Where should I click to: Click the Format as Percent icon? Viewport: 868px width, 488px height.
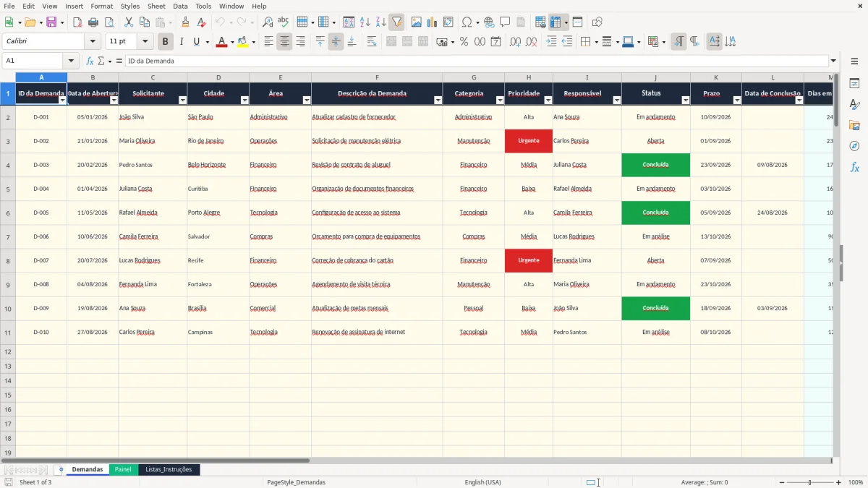click(464, 42)
